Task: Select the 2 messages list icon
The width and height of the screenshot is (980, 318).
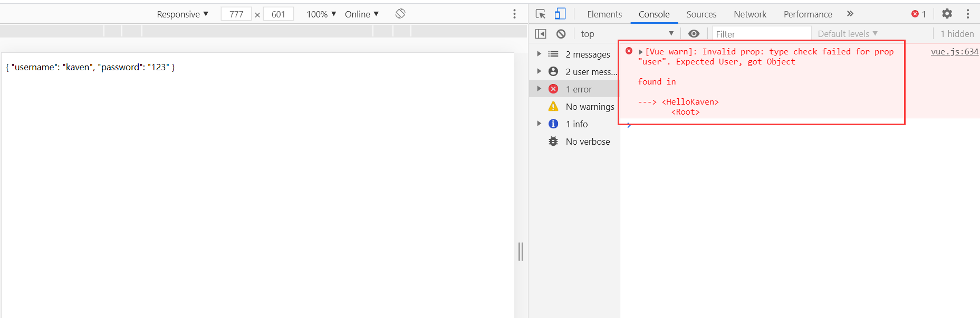Action: coord(553,54)
